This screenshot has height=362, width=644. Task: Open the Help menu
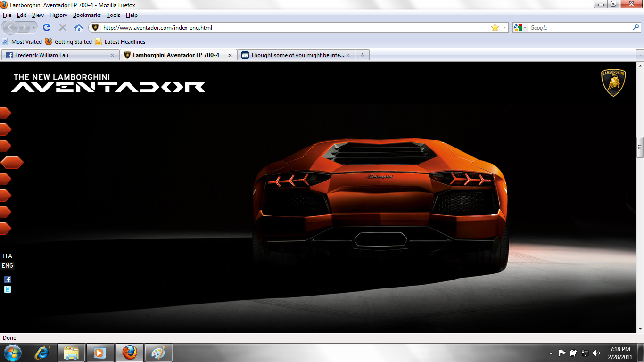pos(132,15)
